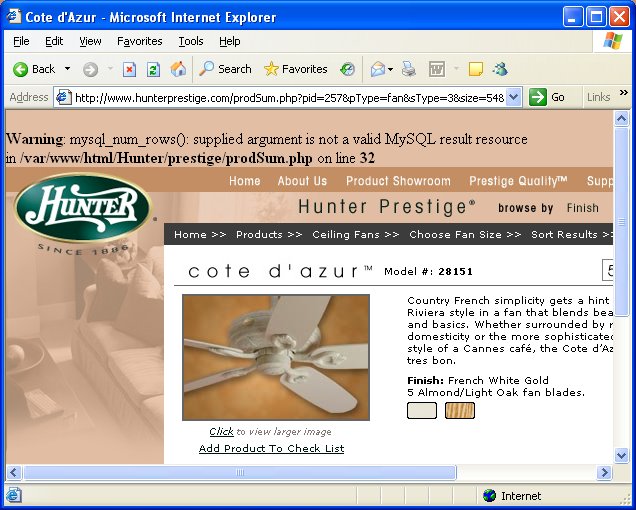Click the Model number 28151 text

[x=428, y=271]
